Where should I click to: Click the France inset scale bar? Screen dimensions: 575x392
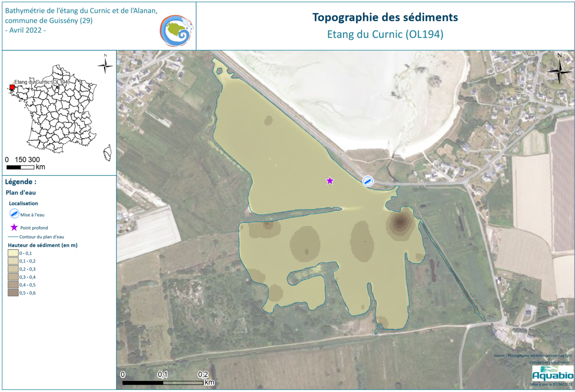coord(21,167)
